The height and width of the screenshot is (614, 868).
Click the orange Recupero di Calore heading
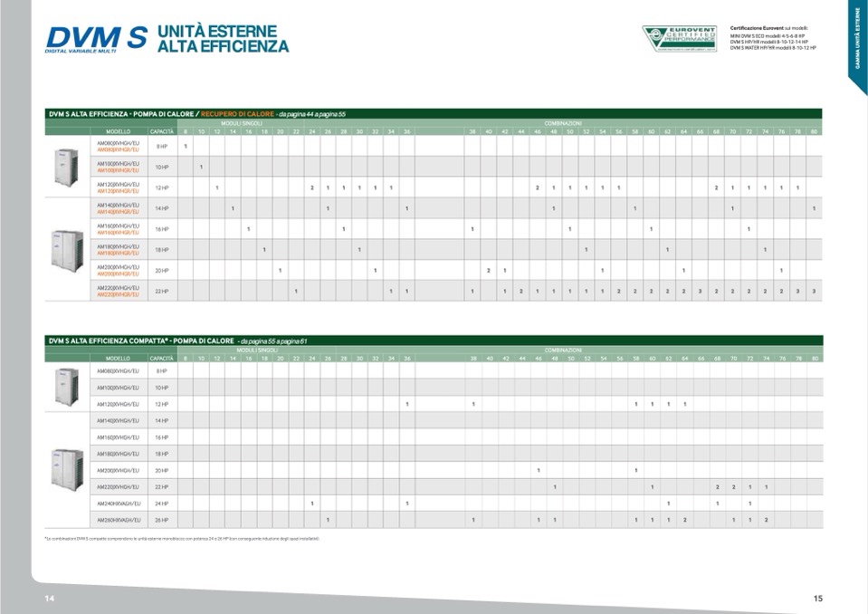click(237, 114)
